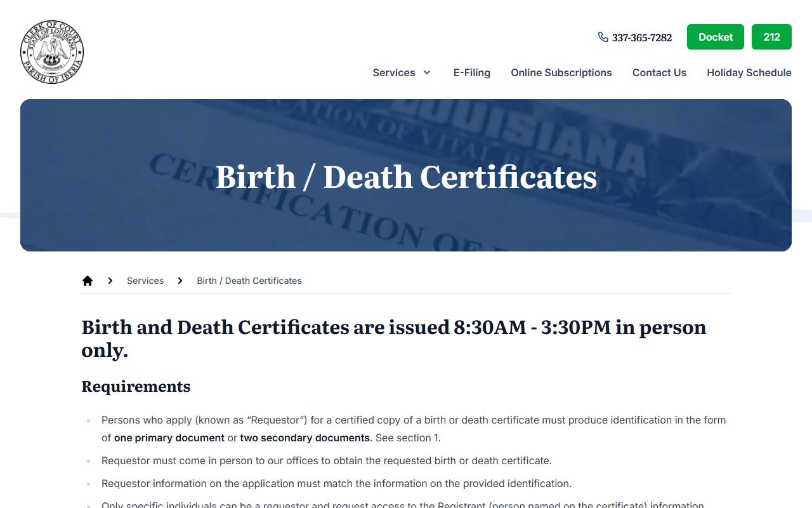Go to E-Filing
This screenshot has height=508, width=812.
point(472,72)
